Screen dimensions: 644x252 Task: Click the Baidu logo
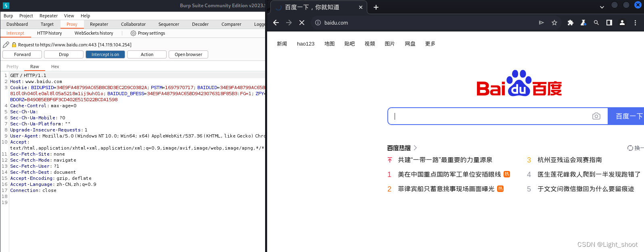tap(519, 83)
